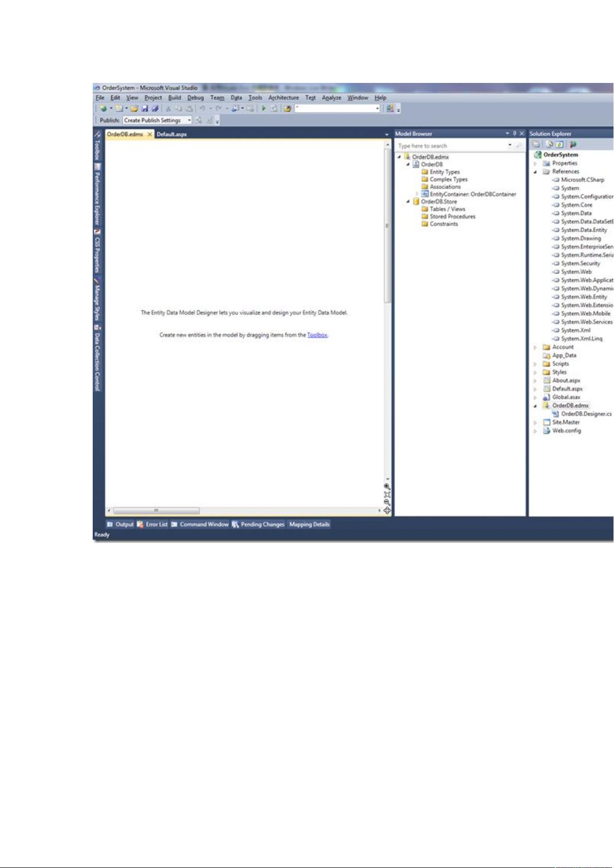Screen dimensions: 614x868
Task: Open the Data Collection Control side tab
Action: coord(97,358)
